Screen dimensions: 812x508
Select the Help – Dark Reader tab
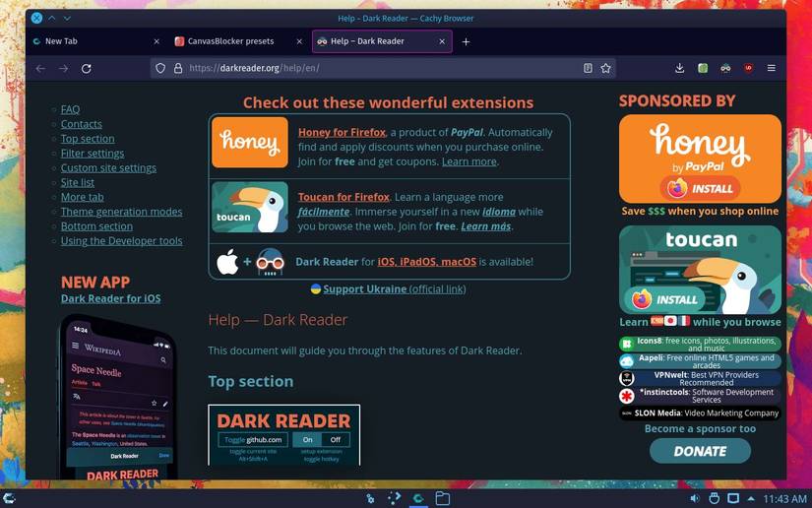(x=382, y=41)
